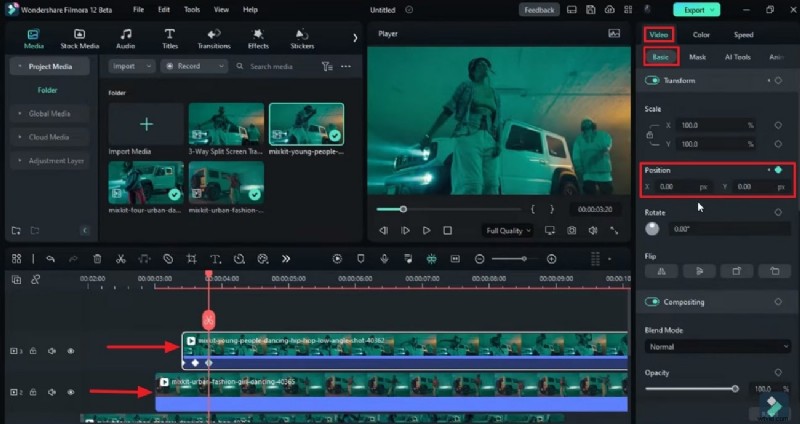The width and height of the screenshot is (800, 424).
Task: Hide track 3 with the eye icon
Action: [x=71, y=351]
